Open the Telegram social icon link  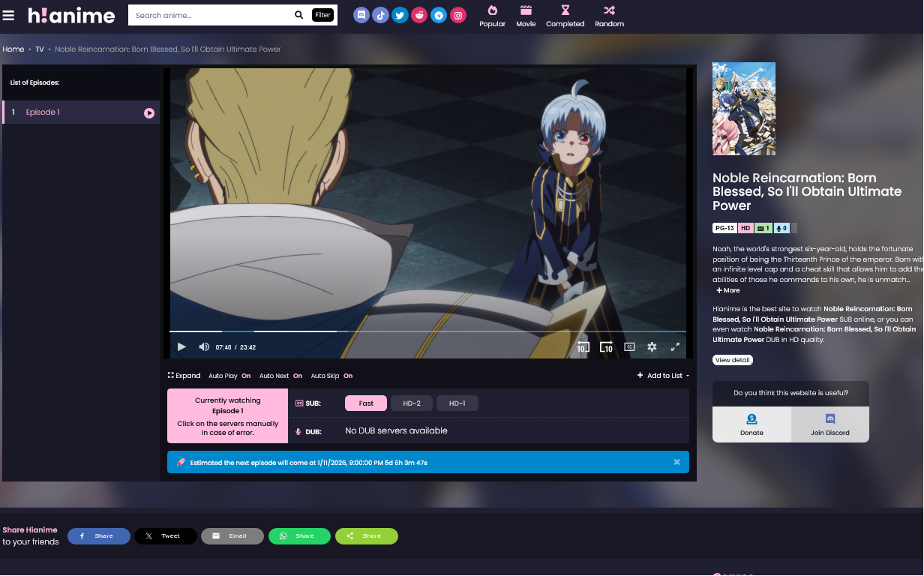(439, 15)
